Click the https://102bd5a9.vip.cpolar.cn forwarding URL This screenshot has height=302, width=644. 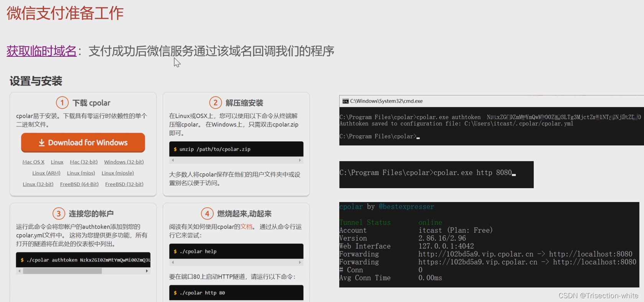[x=478, y=262]
